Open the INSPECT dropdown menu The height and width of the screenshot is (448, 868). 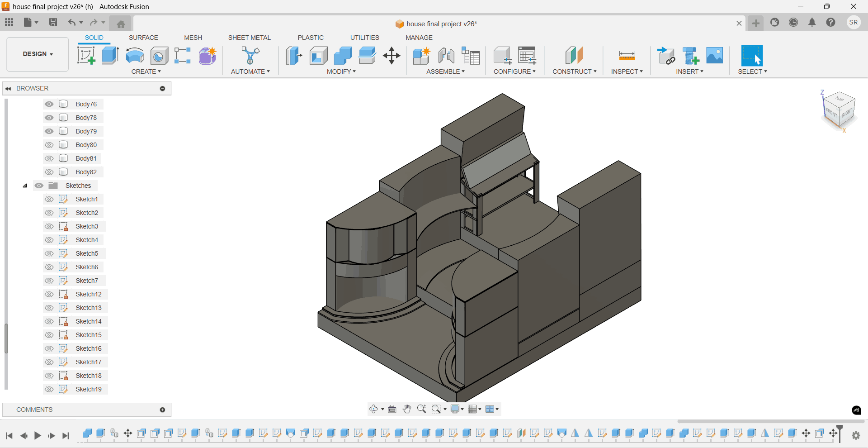627,71
